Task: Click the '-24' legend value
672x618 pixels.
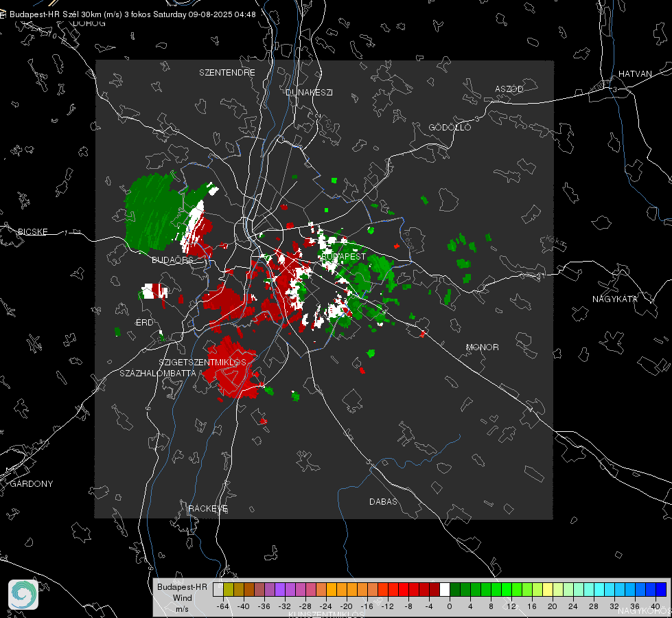Action: [x=326, y=606]
